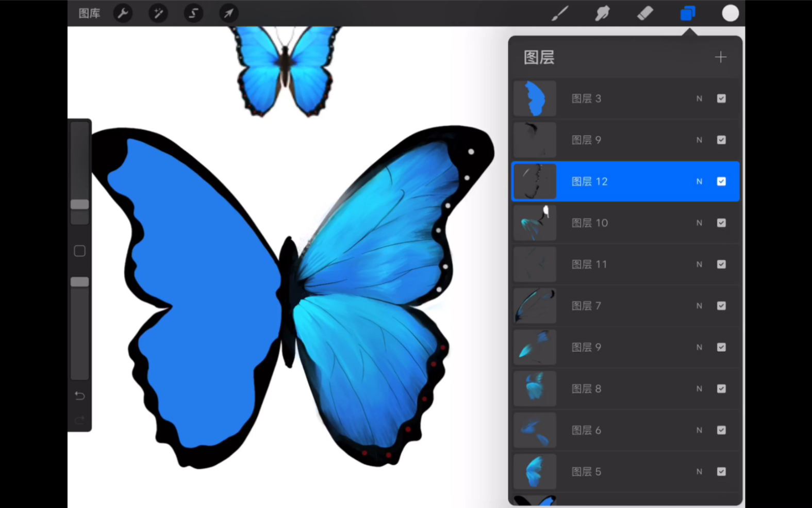This screenshot has width=812, height=508.
Task: Toggle visibility checkbox of 图层 5
Action: (721, 471)
